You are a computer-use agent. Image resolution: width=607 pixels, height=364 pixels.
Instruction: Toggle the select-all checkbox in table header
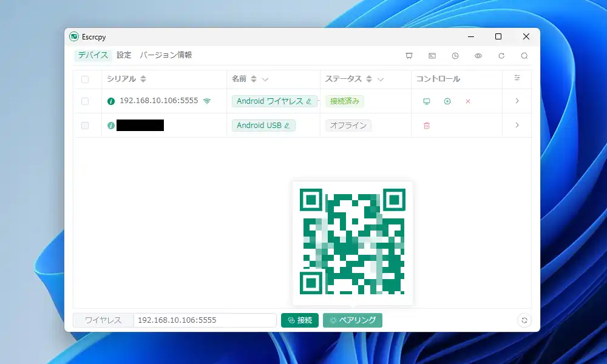pyautogui.click(x=85, y=79)
